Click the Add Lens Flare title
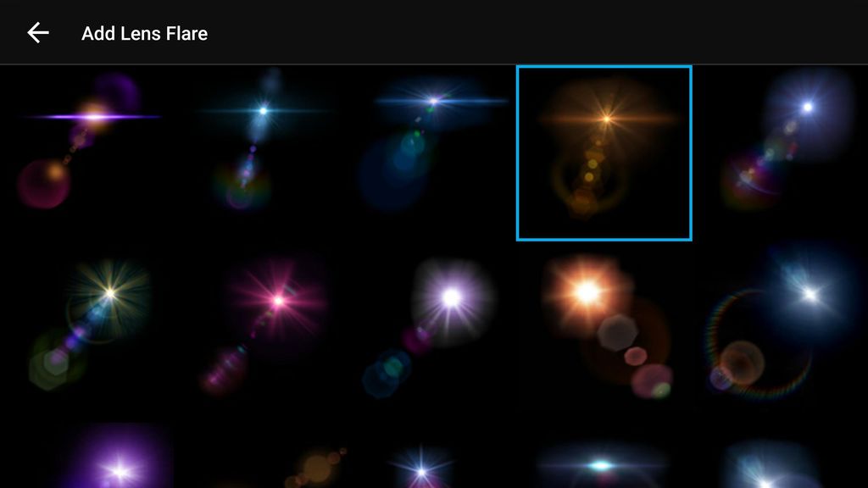 pyautogui.click(x=144, y=34)
